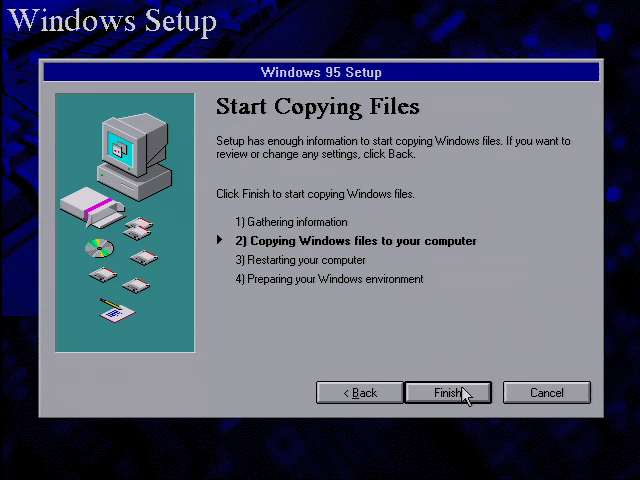
Task: Click the Start Copying Files heading
Action: [318, 107]
